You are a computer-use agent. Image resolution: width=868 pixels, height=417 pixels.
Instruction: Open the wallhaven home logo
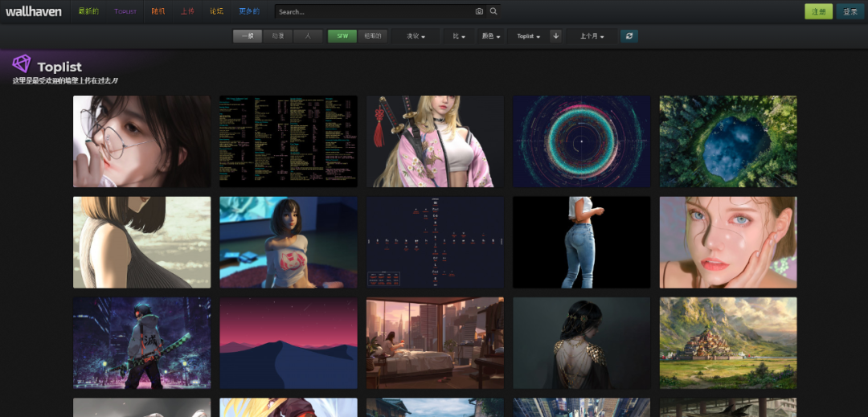point(34,11)
